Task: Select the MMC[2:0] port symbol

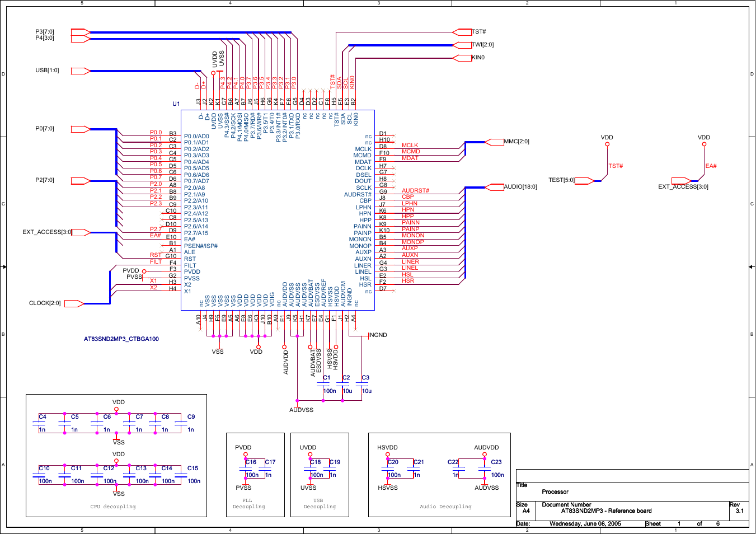Action: coord(495,142)
